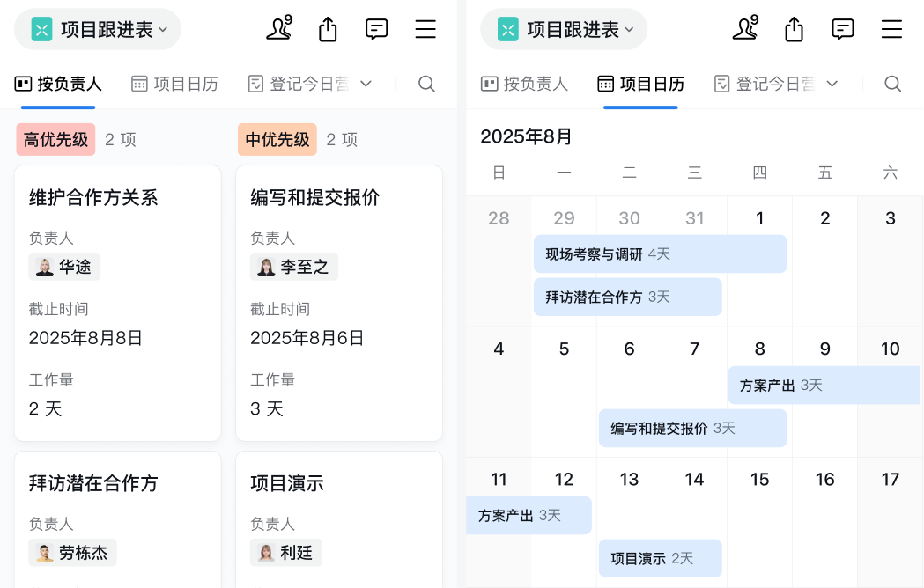Viewport: 924px width, 588px height.
Task: Click the share icon on the left panel
Action: coord(328,29)
